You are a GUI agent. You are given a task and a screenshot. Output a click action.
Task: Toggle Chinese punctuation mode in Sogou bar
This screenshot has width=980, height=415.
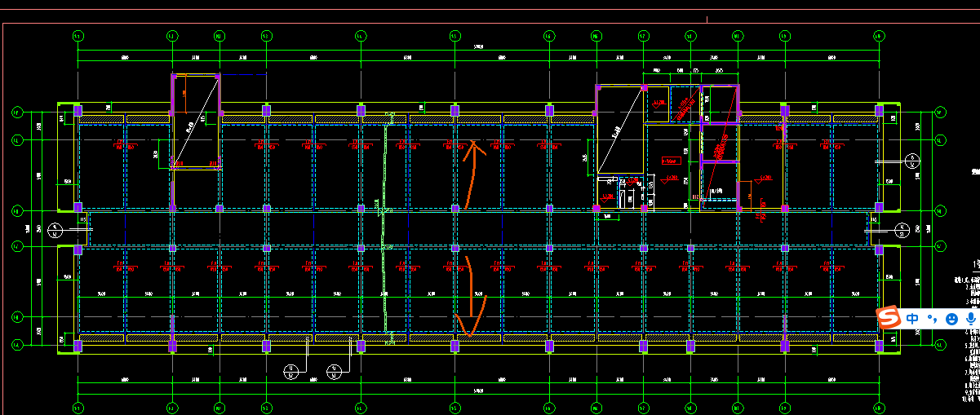pyautogui.click(x=931, y=319)
